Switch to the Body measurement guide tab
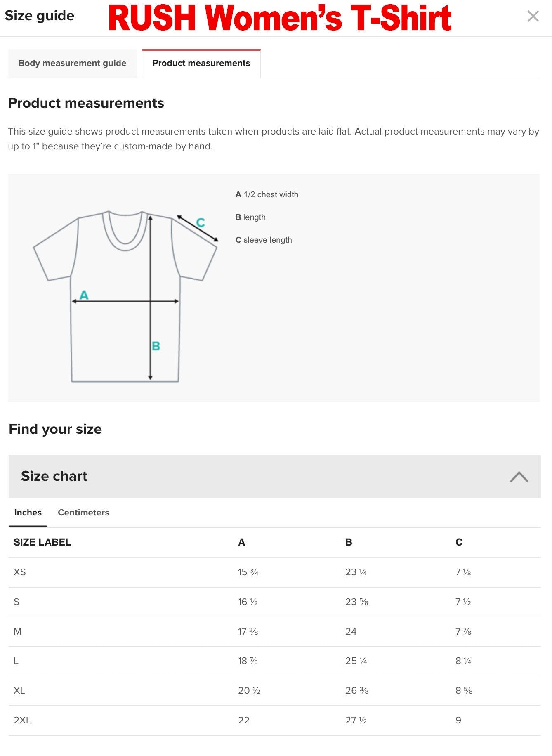Viewport: 552px width, 756px height. pyautogui.click(x=72, y=63)
